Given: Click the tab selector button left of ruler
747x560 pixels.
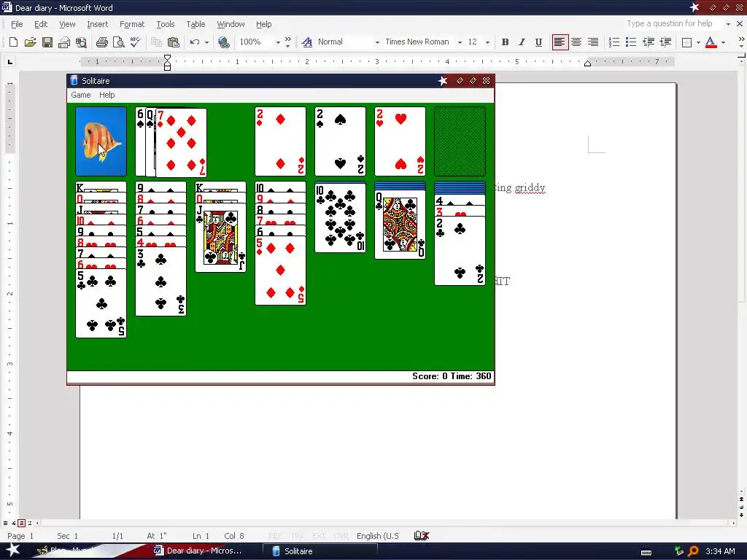Looking at the screenshot, I should (x=10, y=61).
